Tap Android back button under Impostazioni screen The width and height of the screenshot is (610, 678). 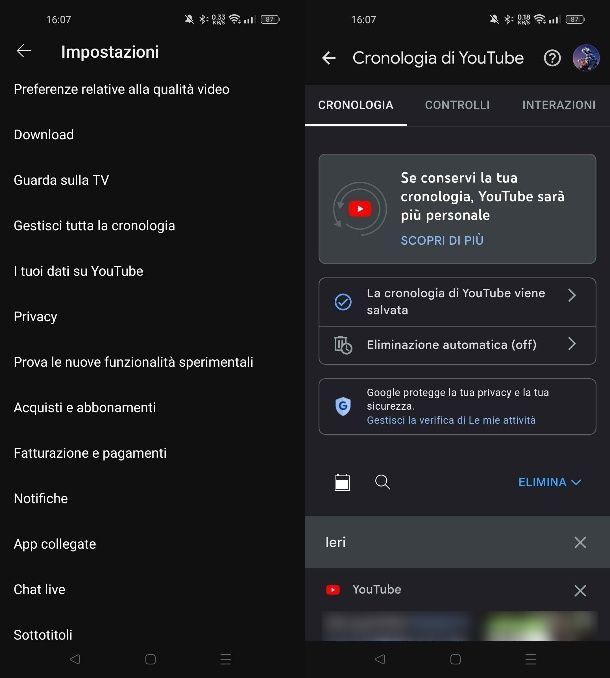[75, 659]
